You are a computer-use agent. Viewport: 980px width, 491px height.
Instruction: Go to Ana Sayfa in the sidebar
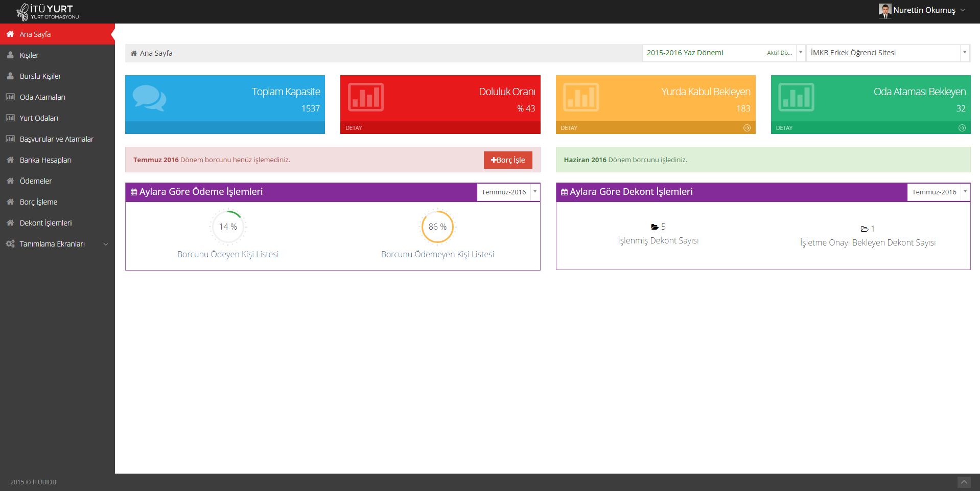[x=57, y=34]
